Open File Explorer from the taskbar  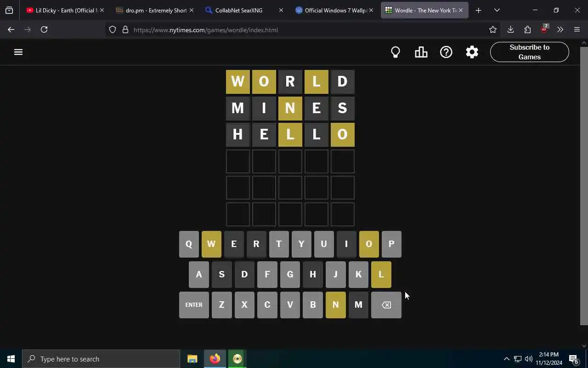[x=192, y=359]
